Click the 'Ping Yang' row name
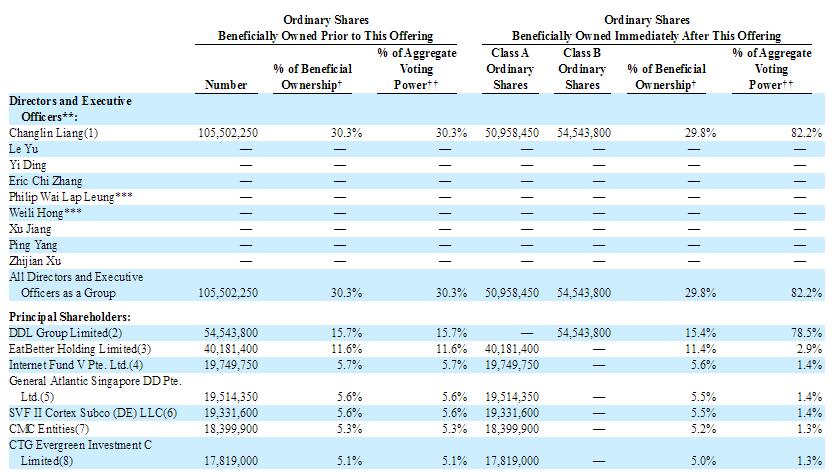The height and width of the screenshot is (473, 835). click(x=33, y=245)
